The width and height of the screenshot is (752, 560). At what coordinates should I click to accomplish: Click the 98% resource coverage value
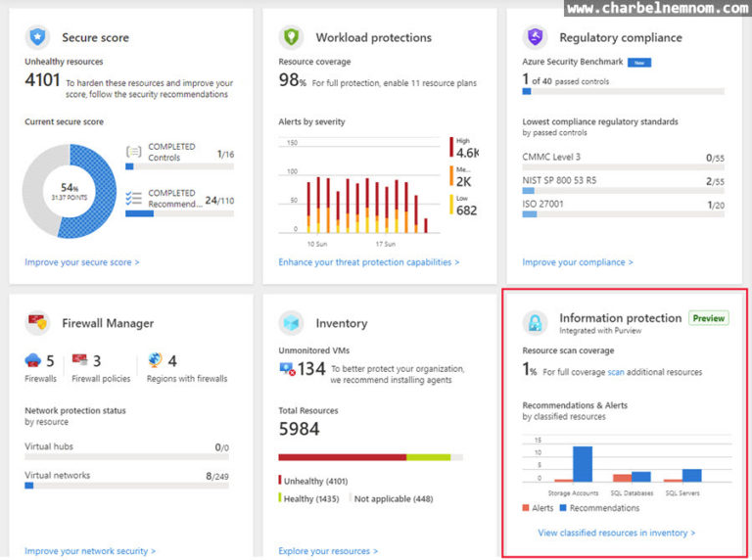pyautogui.click(x=292, y=80)
